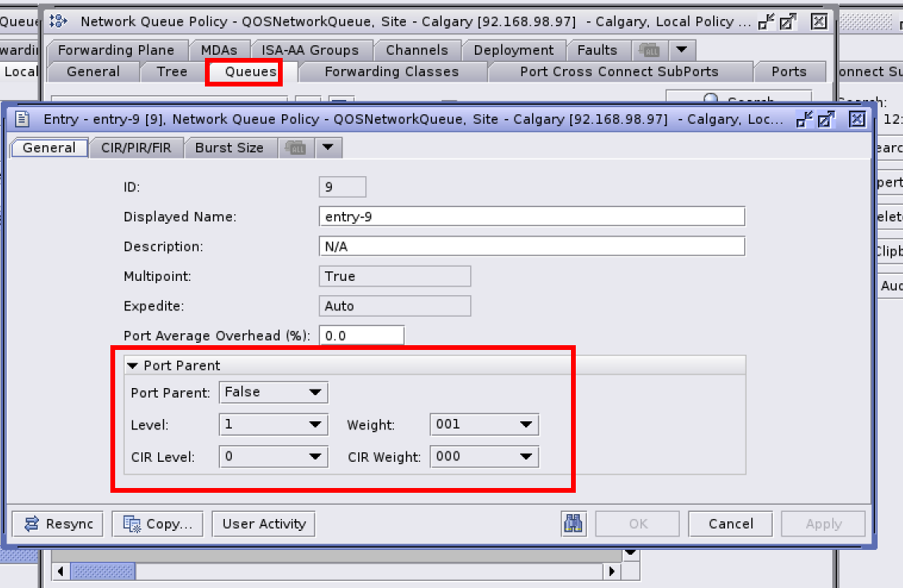Switch to the CIR/PIR/FIR tab
The height and width of the screenshot is (588, 903).
[137, 148]
